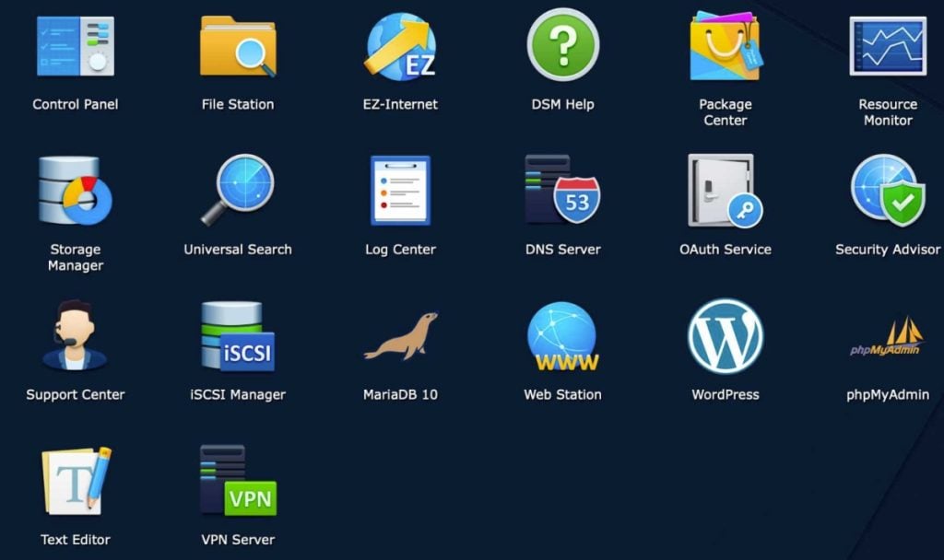Open Storage Manager database icon
The height and width of the screenshot is (560, 944).
[x=76, y=191]
